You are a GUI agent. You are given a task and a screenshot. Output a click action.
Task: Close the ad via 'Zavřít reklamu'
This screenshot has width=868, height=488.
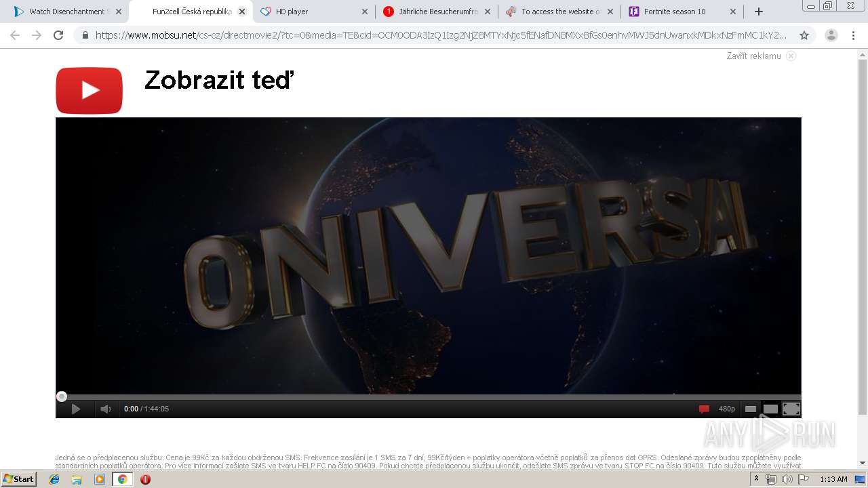tap(753, 56)
